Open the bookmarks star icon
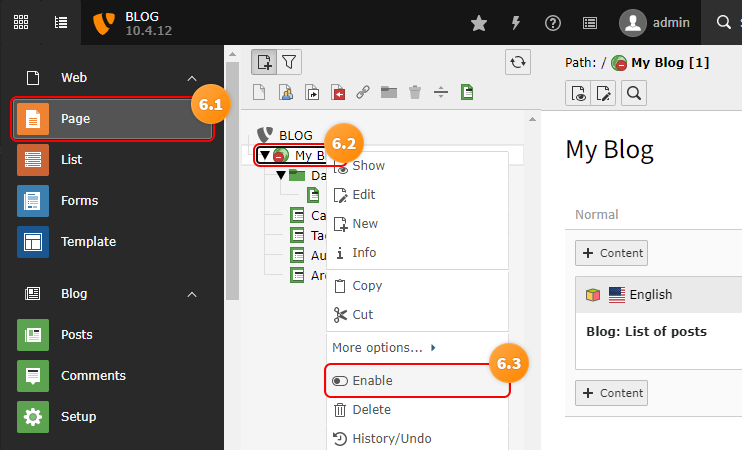742x450 pixels. click(479, 23)
